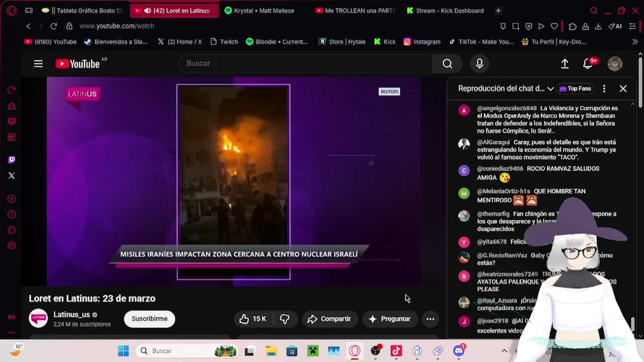Open more video actions three-dot menu
This screenshot has height=362, width=644.
click(430, 319)
